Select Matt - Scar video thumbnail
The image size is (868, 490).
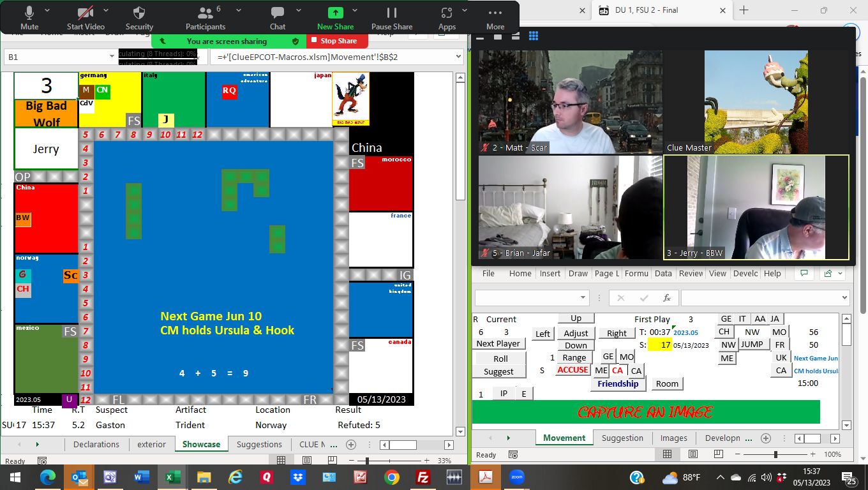570,102
